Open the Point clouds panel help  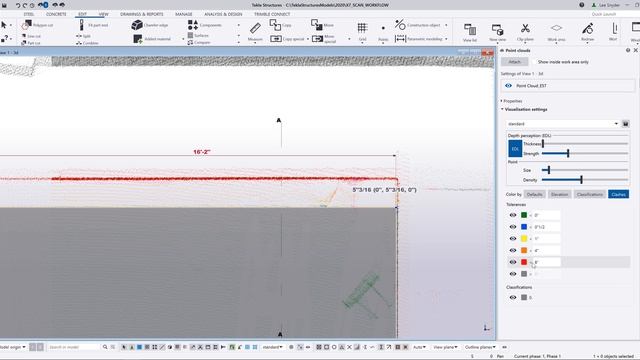pos(628,50)
